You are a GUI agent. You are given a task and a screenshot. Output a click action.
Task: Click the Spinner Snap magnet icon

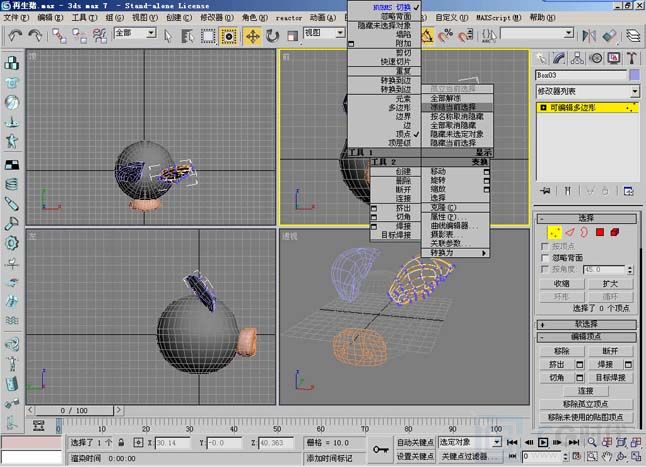pos(466,36)
